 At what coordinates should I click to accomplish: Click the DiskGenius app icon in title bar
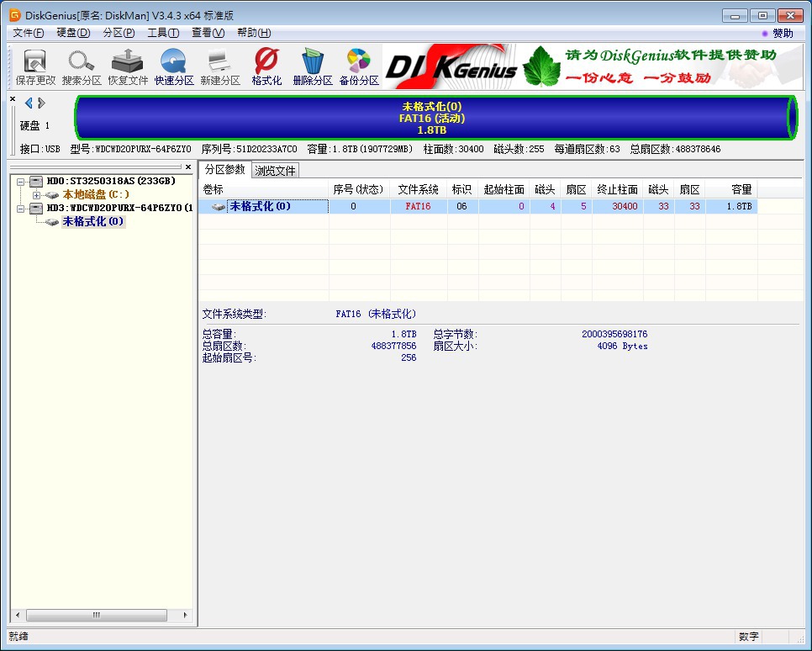coord(15,15)
